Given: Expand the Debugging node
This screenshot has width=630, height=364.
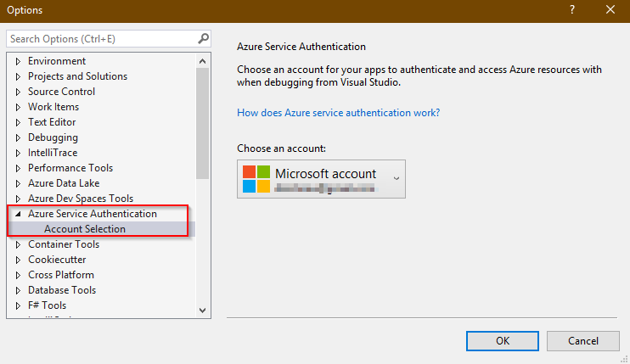Looking at the screenshot, I should click(x=18, y=137).
